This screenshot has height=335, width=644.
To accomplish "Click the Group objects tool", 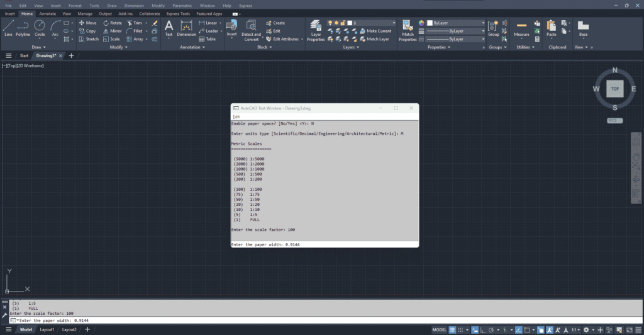I will coord(493,28).
